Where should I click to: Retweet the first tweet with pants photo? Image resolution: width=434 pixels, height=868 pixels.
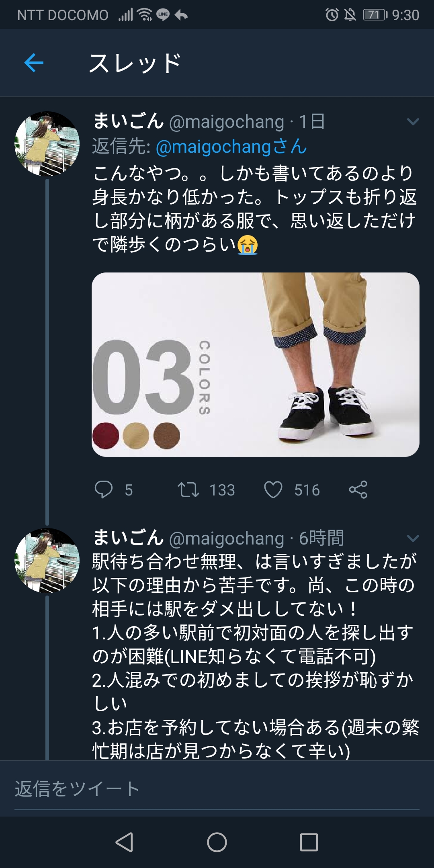(188, 489)
